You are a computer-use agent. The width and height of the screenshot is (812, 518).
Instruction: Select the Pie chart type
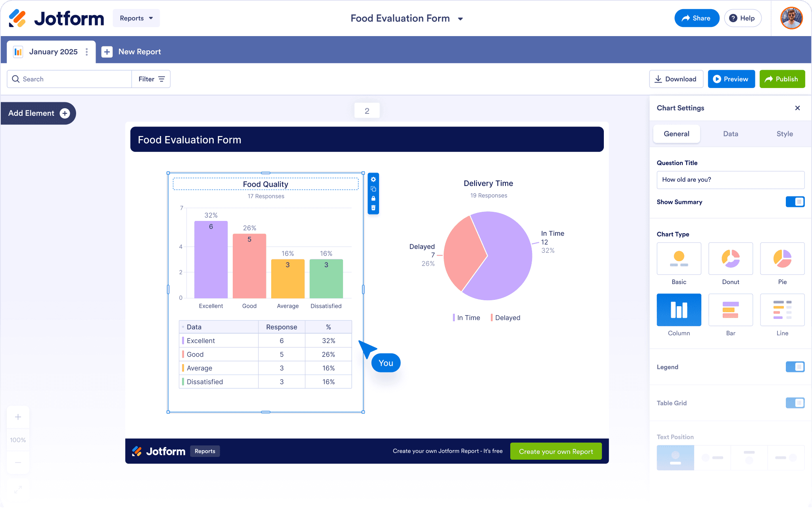click(x=782, y=259)
